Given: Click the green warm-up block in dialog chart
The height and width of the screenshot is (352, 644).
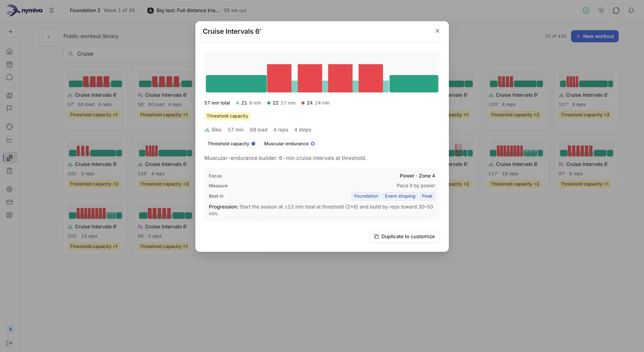Looking at the screenshot, I should coord(236,84).
